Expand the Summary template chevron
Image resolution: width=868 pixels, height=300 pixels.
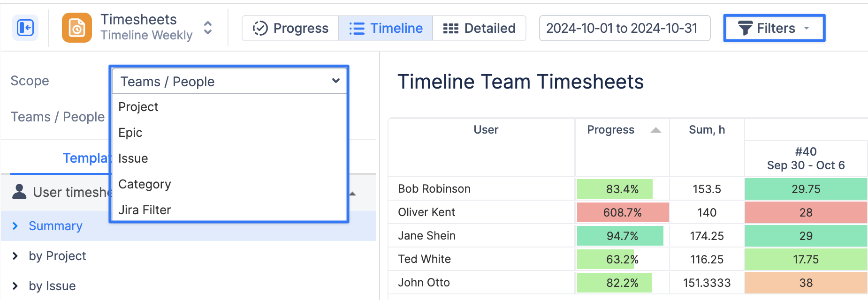click(15, 226)
